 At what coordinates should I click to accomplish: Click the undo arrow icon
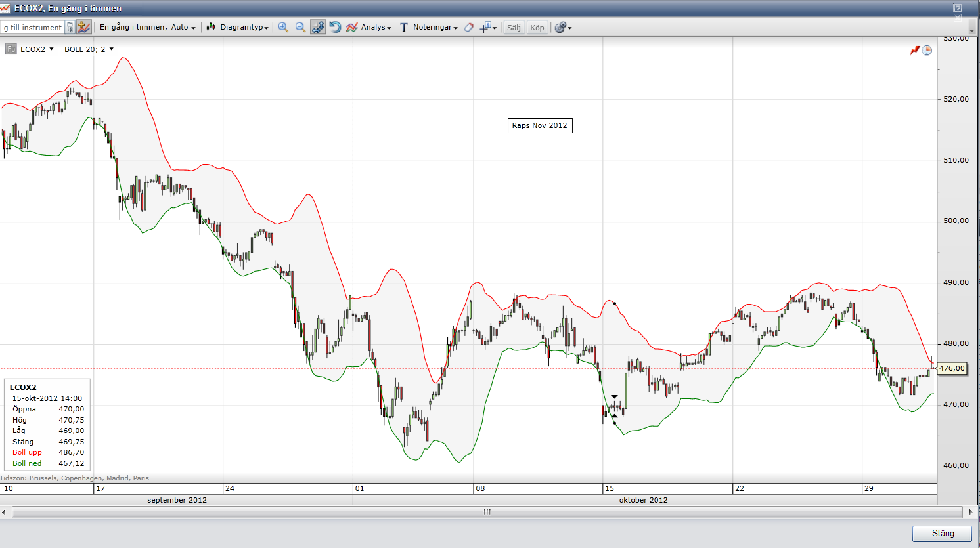point(335,27)
